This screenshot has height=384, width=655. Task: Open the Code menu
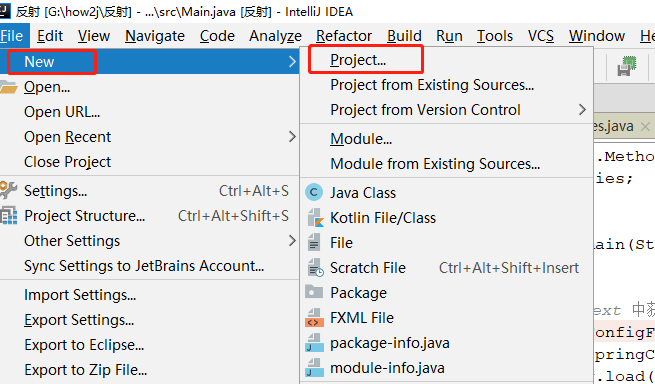click(217, 36)
